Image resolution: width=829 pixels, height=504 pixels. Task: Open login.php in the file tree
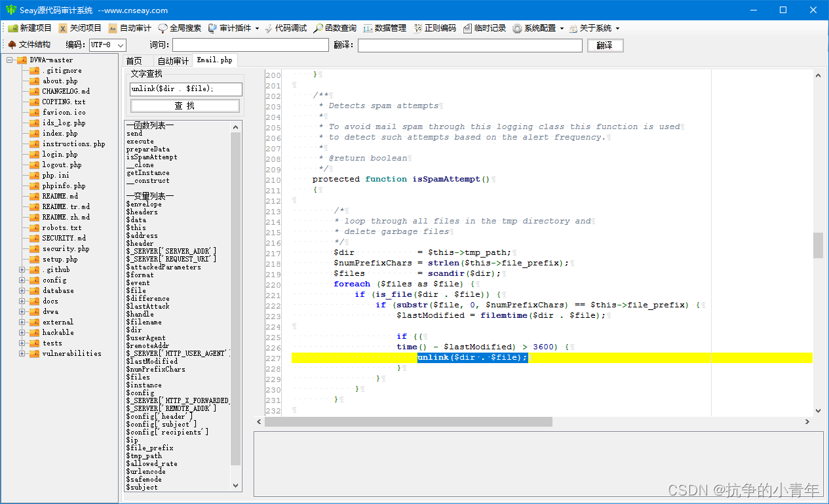[60, 155]
